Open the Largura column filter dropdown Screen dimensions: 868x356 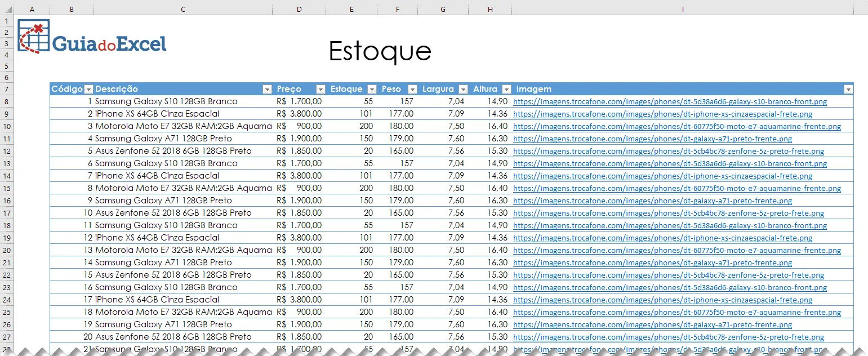[x=463, y=89]
